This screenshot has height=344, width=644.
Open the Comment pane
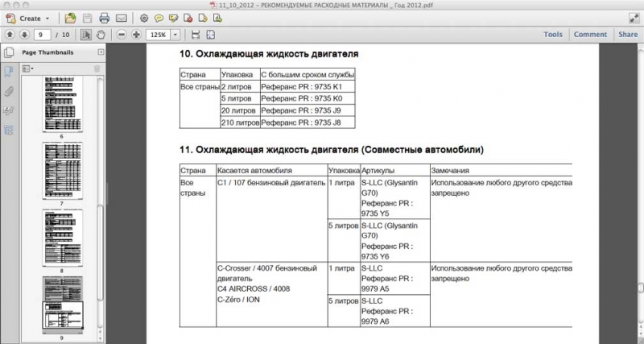pos(590,35)
